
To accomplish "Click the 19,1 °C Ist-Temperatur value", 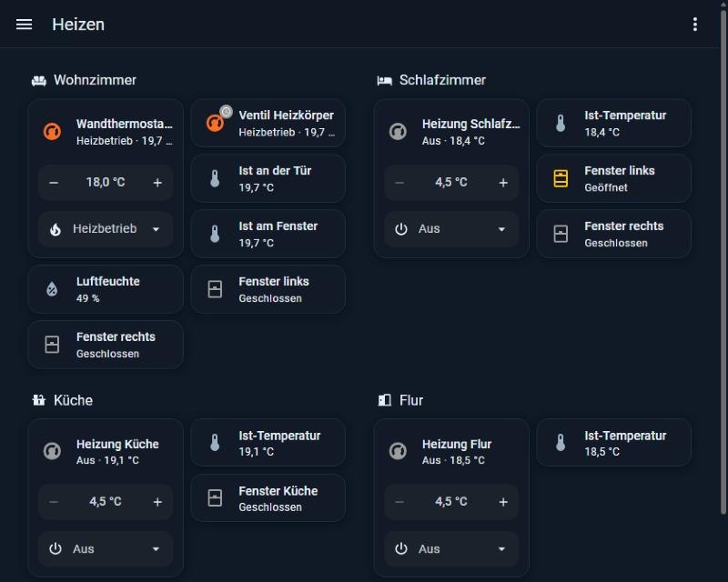I will click(x=256, y=452).
